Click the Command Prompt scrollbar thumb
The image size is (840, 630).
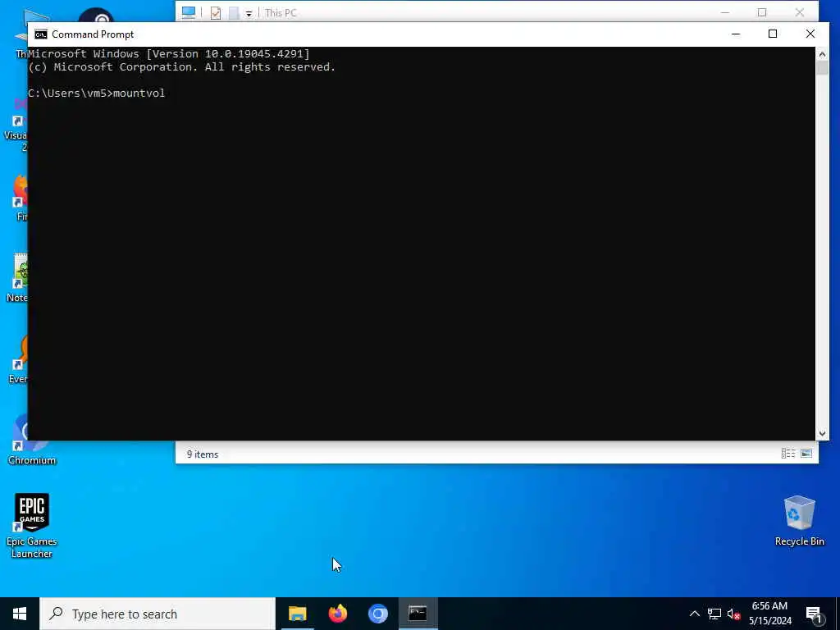click(822, 68)
